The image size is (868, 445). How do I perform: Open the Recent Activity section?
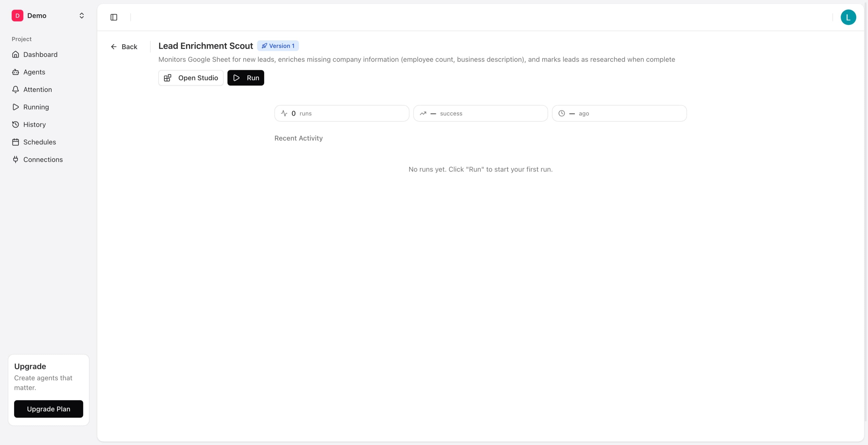298,138
